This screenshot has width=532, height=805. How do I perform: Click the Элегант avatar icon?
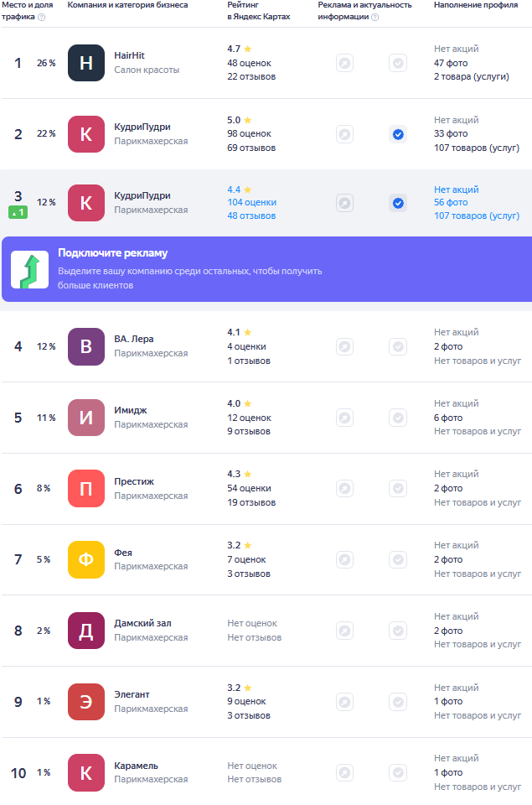pyautogui.click(x=86, y=702)
